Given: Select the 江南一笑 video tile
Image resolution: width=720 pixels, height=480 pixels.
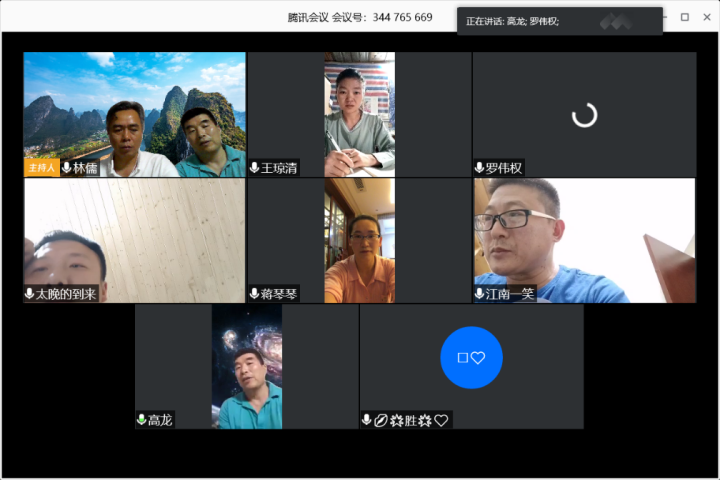Looking at the screenshot, I should pos(584,238).
